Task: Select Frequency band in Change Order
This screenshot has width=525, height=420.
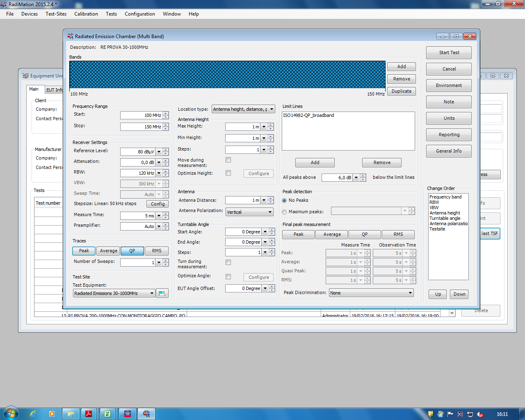Action: coord(445,197)
